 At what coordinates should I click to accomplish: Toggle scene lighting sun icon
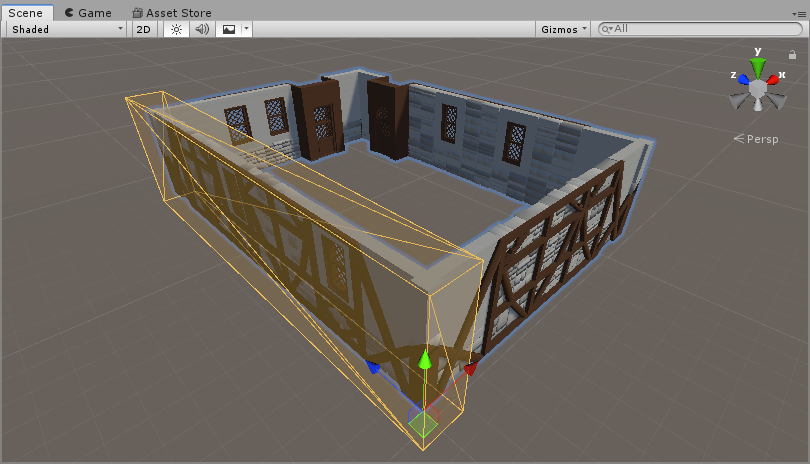pyautogui.click(x=176, y=29)
